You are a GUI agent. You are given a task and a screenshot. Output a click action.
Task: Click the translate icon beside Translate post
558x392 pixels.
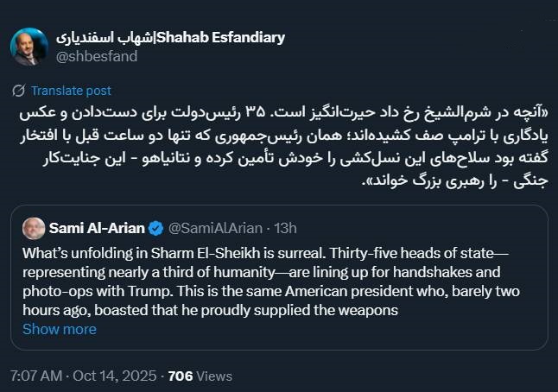19,91
